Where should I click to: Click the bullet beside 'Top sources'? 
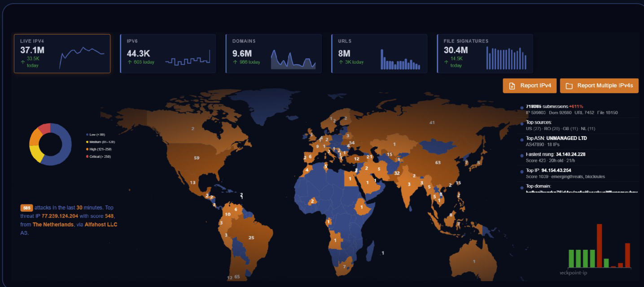pos(521,124)
